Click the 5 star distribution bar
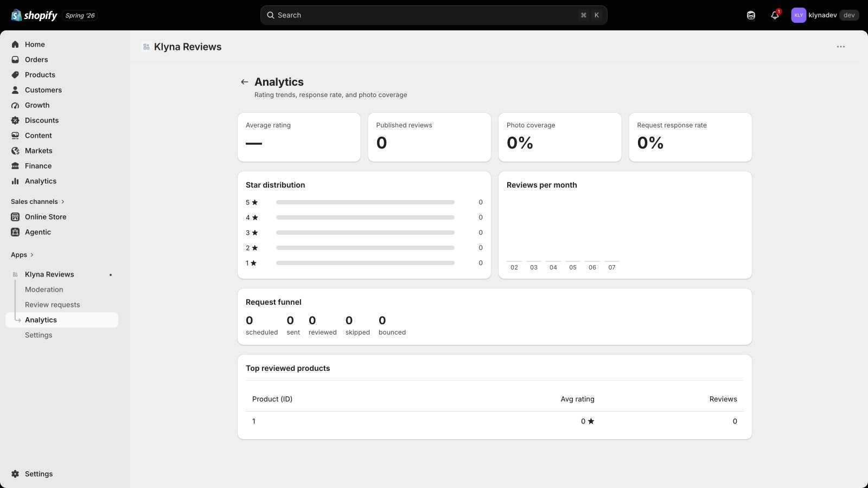Viewport: 868px width, 488px height. pyautogui.click(x=365, y=202)
